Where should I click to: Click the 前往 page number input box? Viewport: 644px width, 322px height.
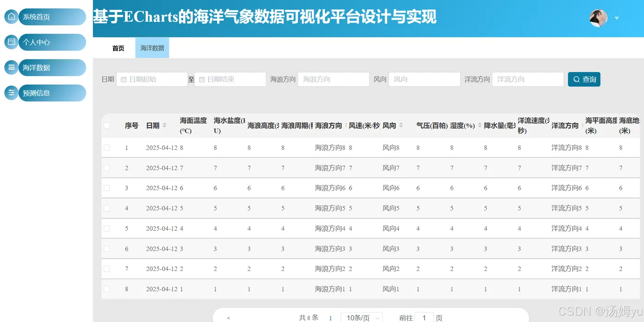pyautogui.click(x=424, y=317)
